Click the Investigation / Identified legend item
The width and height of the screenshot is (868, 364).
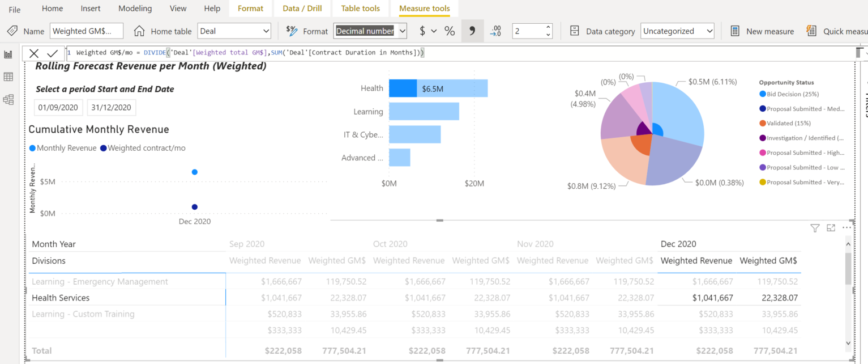[x=802, y=138]
